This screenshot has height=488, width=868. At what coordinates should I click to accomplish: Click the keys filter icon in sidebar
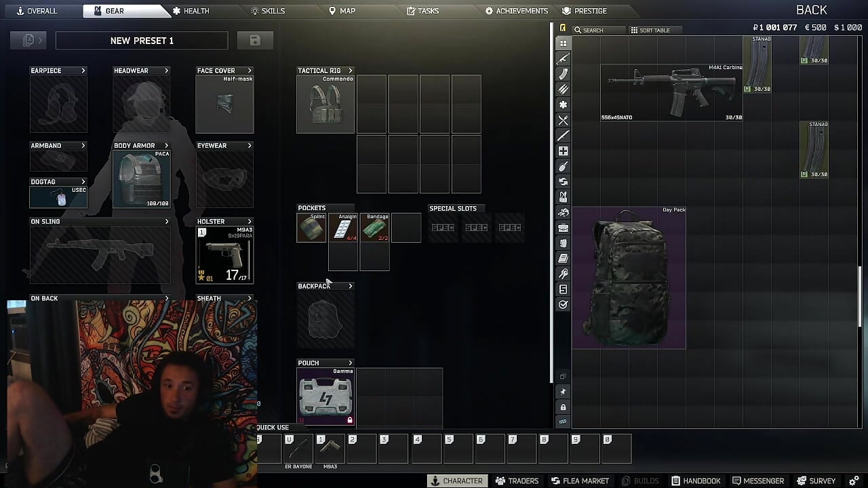563,274
